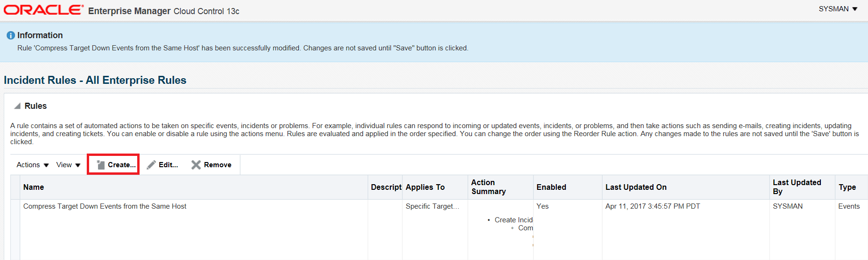The width and height of the screenshot is (868, 260).
Task: Click the Edit pencil icon
Action: (x=151, y=165)
